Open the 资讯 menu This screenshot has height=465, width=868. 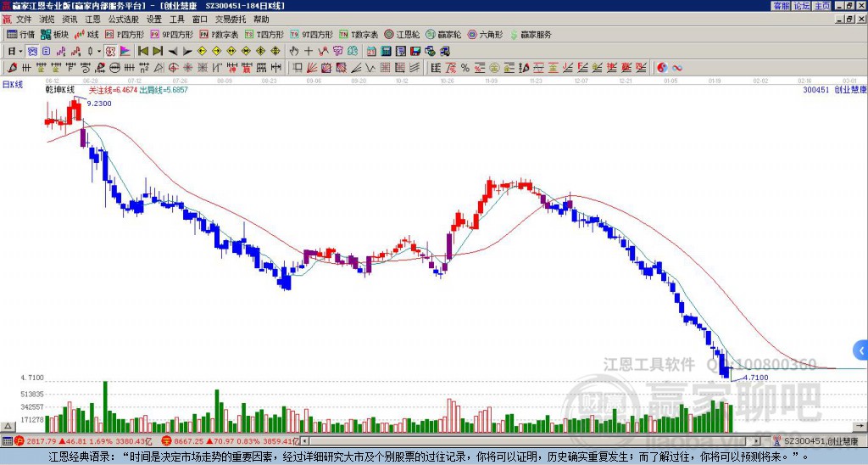click(x=70, y=20)
